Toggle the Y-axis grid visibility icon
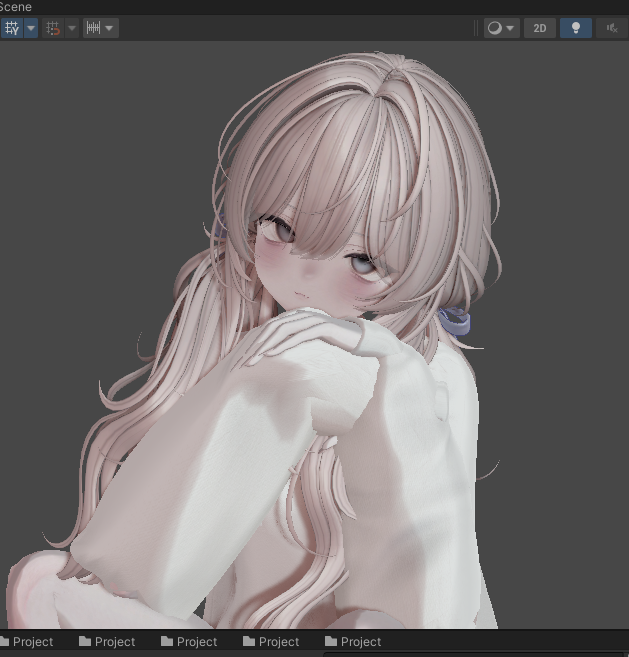Viewport: 629px width, 657px height. 11,28
